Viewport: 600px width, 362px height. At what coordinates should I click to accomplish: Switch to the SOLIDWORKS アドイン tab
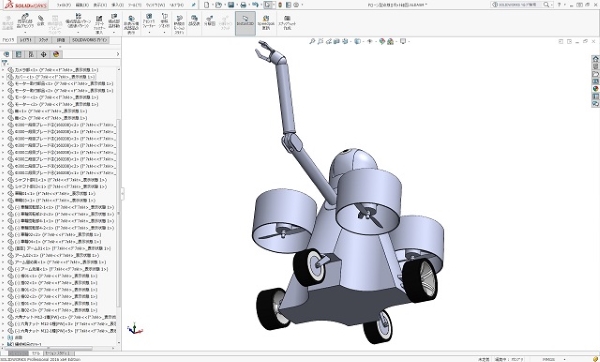[90, 40]
